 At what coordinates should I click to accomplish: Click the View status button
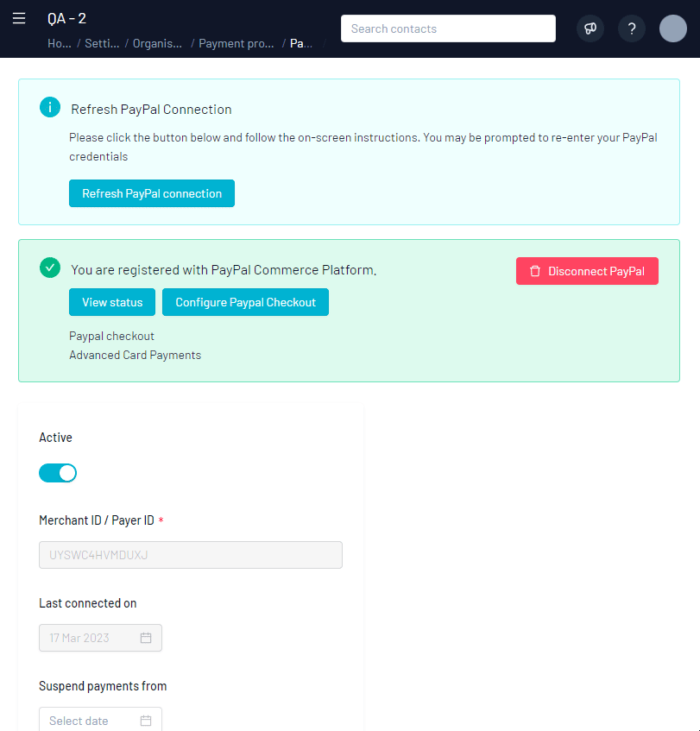tap(112, 302)
